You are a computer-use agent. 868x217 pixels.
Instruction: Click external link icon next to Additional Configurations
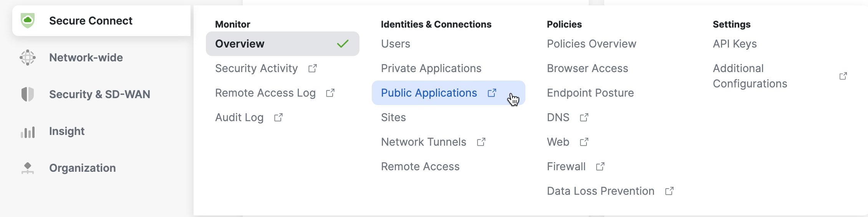coord(843,76)
